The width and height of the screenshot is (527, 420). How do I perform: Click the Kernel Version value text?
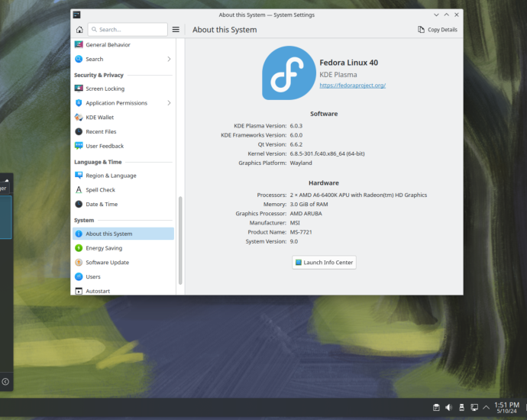pyautogui.click(x=327, y=153)
